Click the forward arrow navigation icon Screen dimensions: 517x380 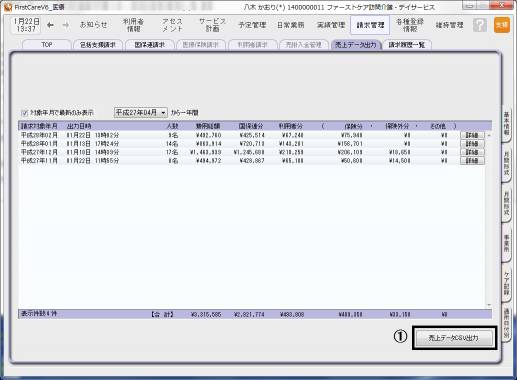click(66, 25)
